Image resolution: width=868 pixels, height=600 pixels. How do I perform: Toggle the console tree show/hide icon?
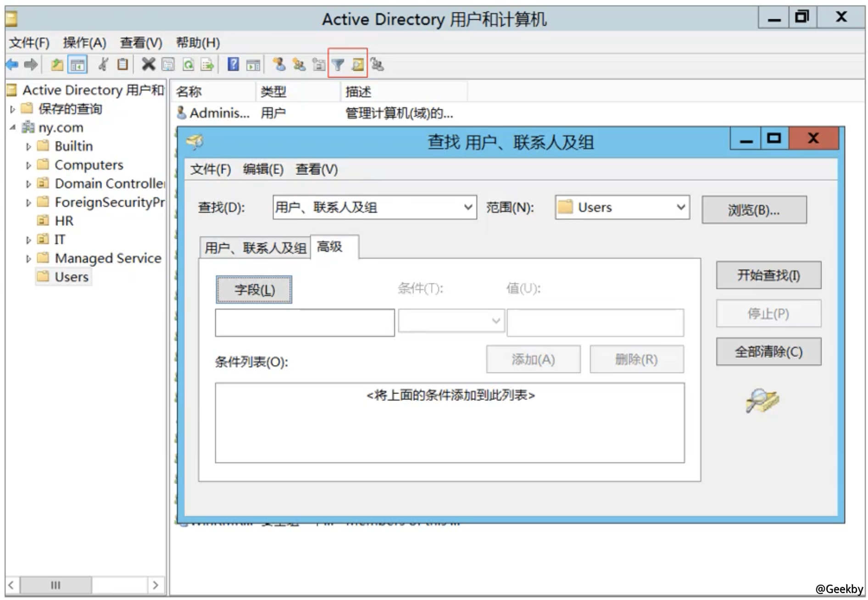[79, 64]
